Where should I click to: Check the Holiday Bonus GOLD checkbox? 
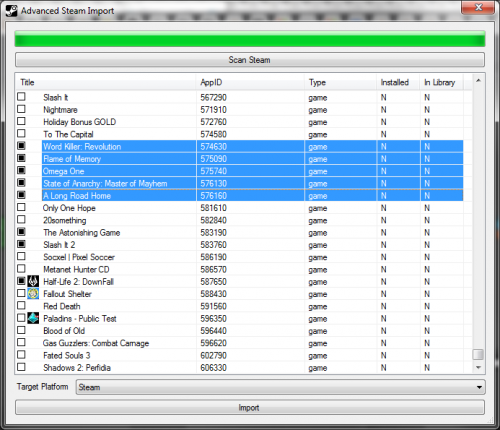tap(21, 121)
